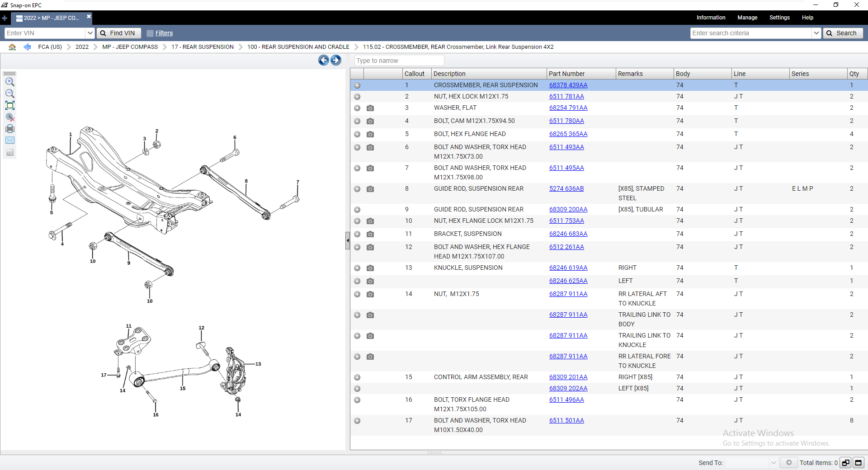Click the Type to narrow field
Screen dimensions: 868x470
[399, 61]
